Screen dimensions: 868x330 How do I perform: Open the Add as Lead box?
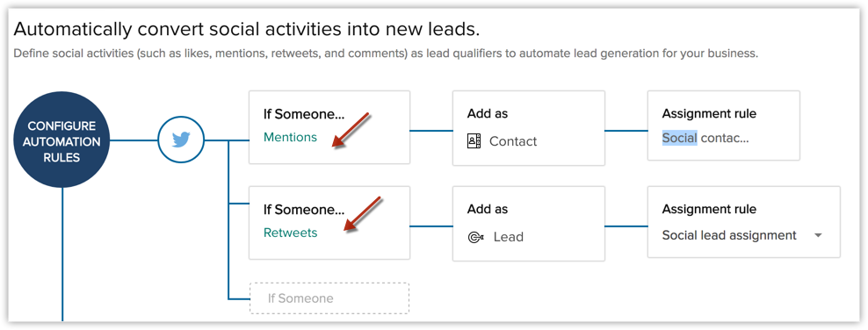point(529,224)
